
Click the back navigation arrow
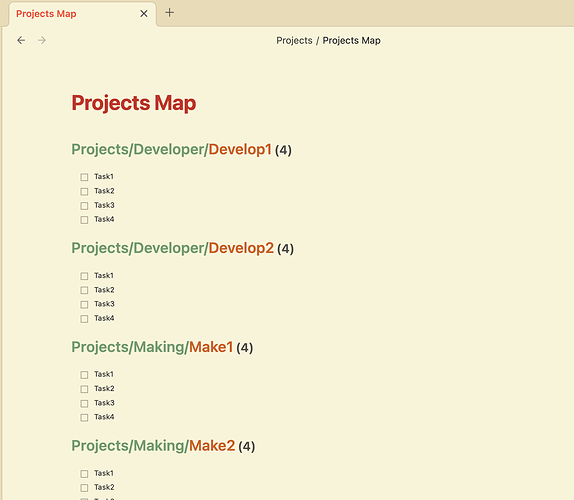click(21, 40)
